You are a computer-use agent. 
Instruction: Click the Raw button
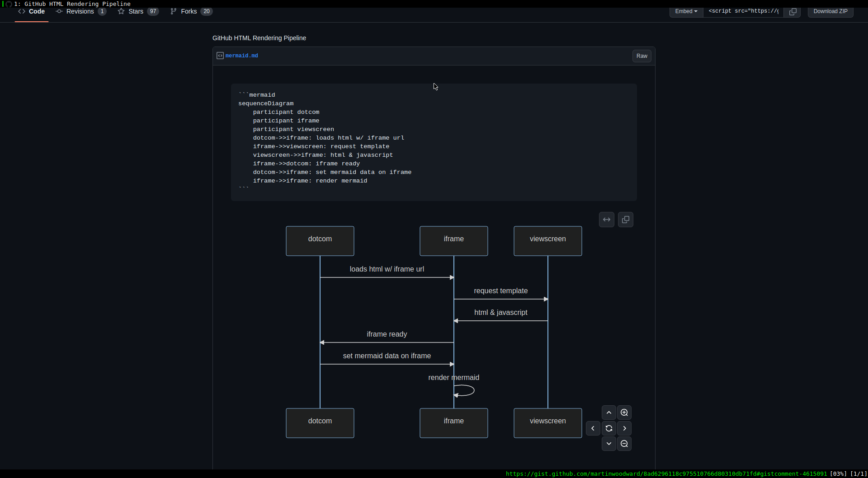[x=642, y=56]
